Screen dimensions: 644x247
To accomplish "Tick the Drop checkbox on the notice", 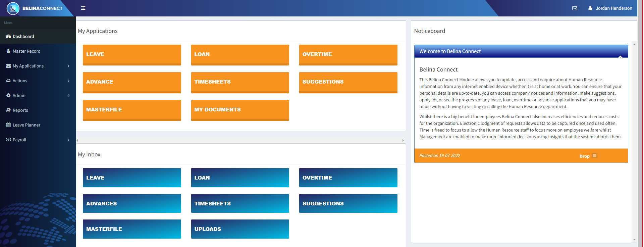I will 594,156.
